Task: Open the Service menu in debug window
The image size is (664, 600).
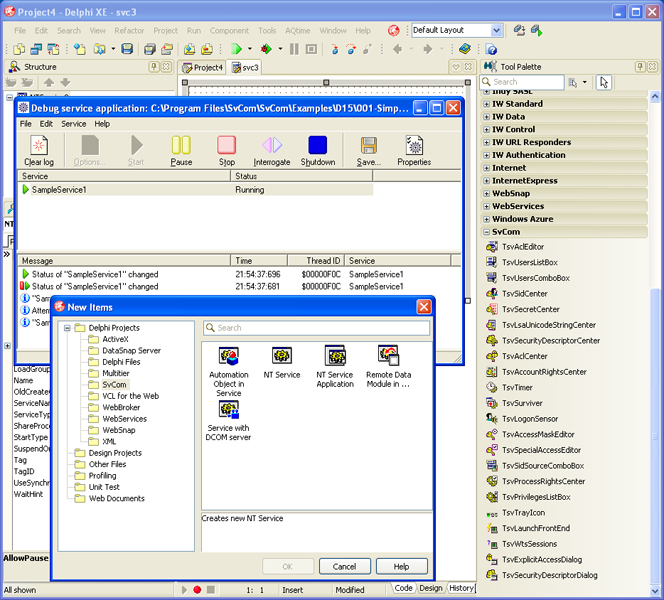Action: pos(74,124)
